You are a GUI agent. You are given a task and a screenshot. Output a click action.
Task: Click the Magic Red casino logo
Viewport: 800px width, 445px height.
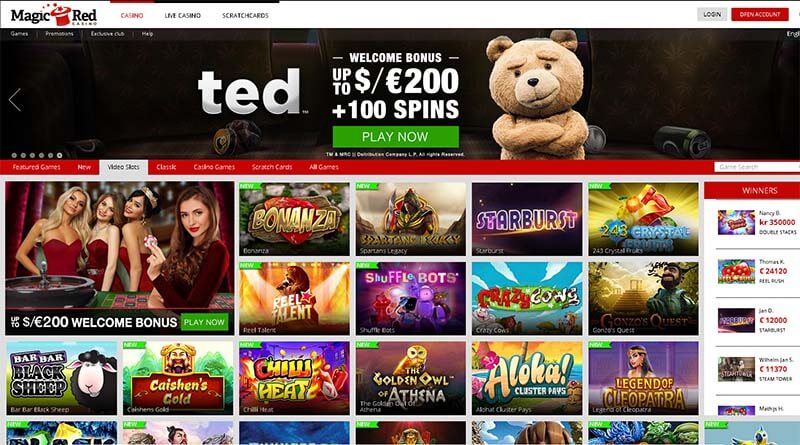(x=54, y=15)
